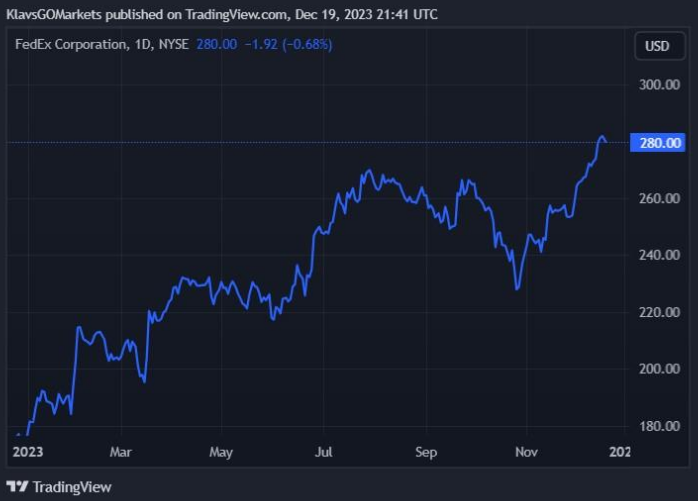698x501 pixels.
Task: Click the Mar time axis label
Action: point(121,452)
